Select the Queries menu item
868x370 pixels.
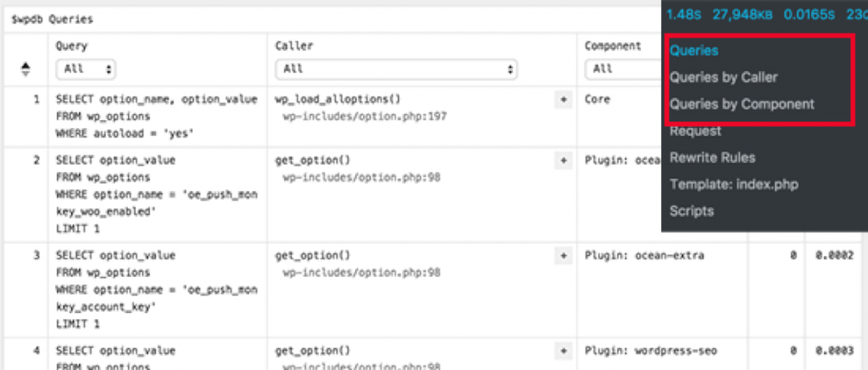pyautogui.click(x=694, y=51)
